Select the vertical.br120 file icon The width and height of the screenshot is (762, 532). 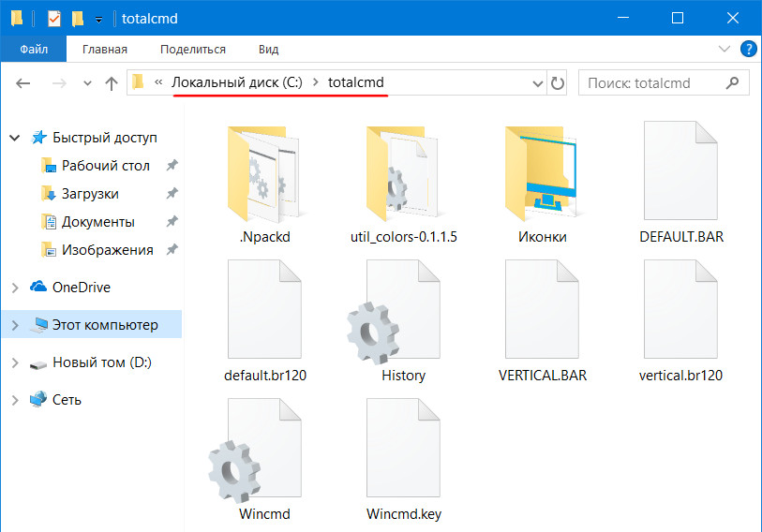click(x=680, y=309)
